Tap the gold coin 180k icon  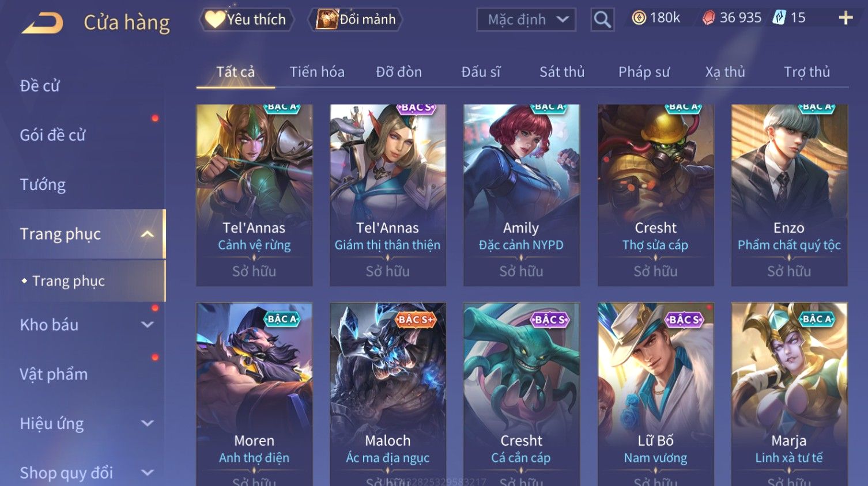coord(639,18)
